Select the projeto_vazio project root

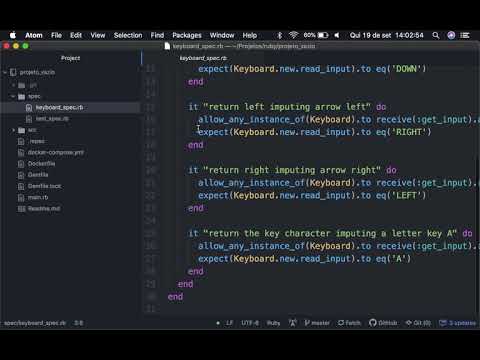click(x=37, y=72)
